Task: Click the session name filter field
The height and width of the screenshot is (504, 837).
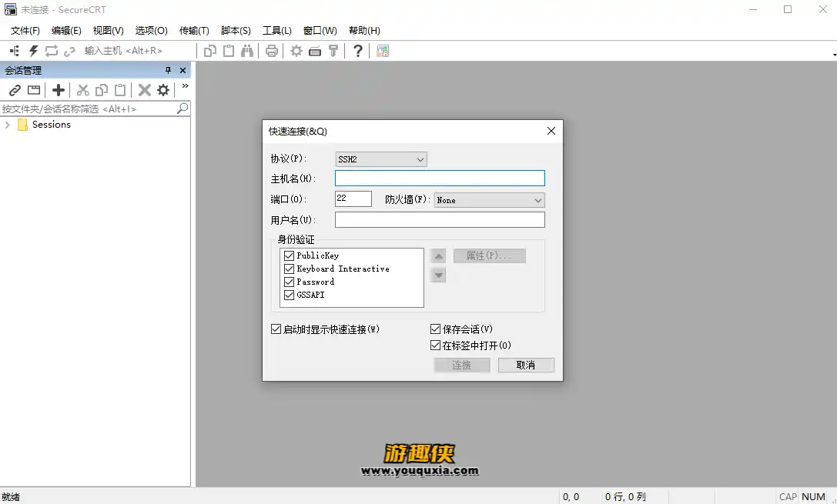Action: 88,108
